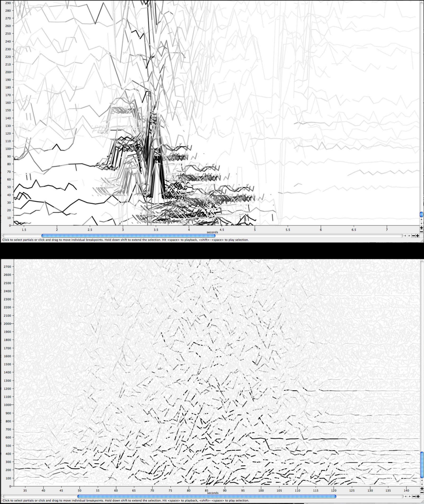
Task: Click the '150' frequency label in the upper window
Action: 8,110
